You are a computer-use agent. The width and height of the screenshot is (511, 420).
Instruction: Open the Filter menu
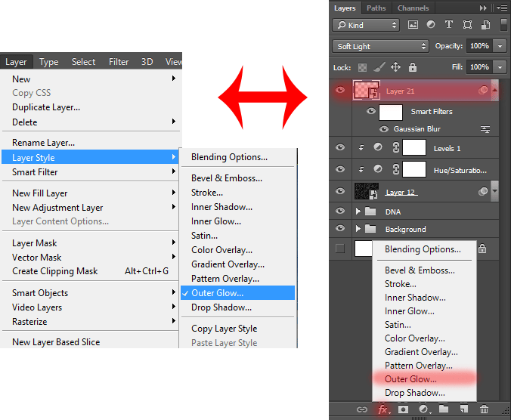(x=119, y=62)
